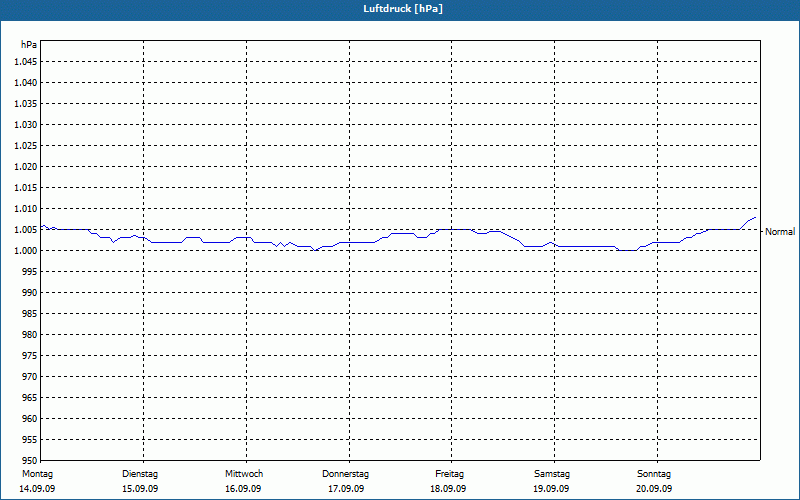800x500 pixels.
Task: Click the Samstag day label
Action: (552, 474)
